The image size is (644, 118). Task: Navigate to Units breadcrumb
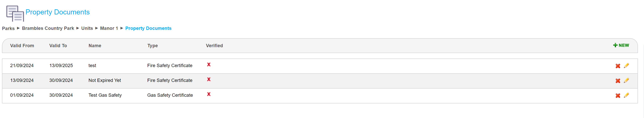pyautogui.click(x=87, y=28)
